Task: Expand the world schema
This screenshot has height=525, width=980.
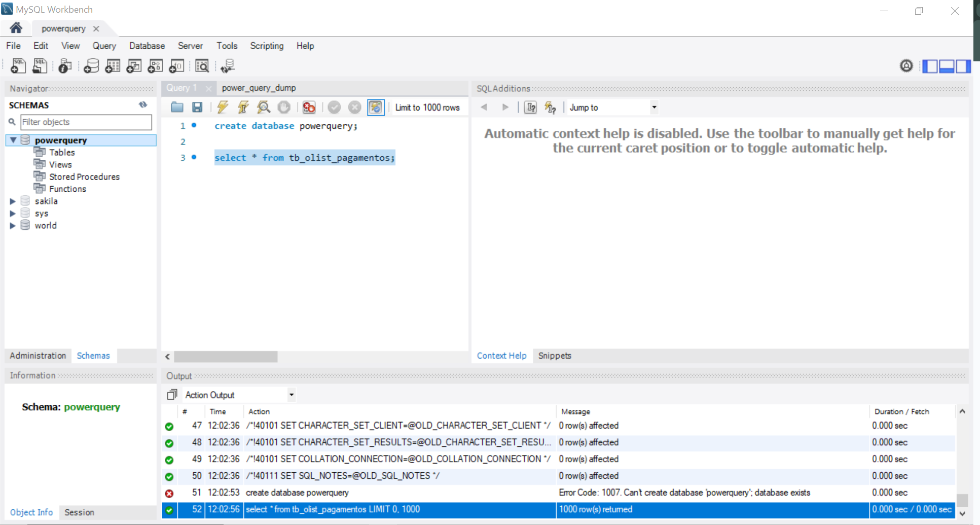Action: 13,226
